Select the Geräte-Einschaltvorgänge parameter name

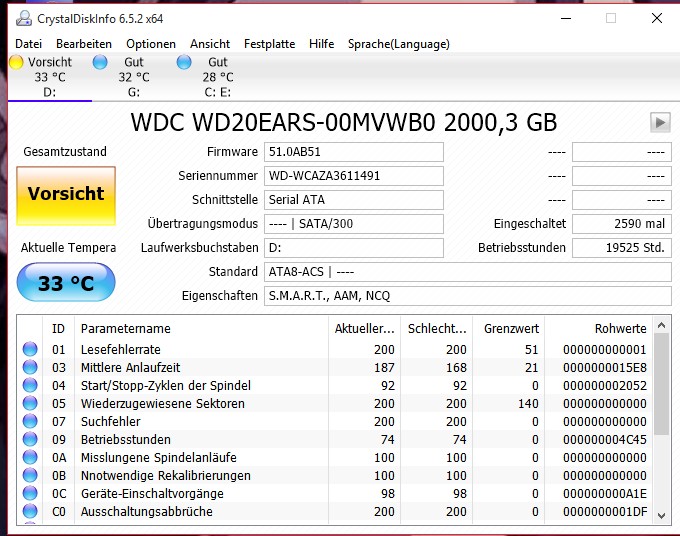point(152,494)
